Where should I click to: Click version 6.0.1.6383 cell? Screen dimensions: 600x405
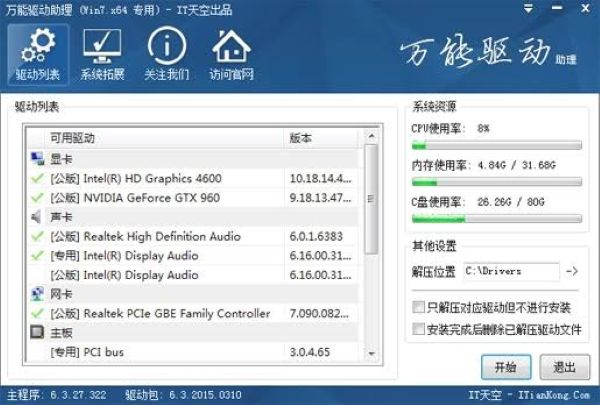[x=316, y=236]
